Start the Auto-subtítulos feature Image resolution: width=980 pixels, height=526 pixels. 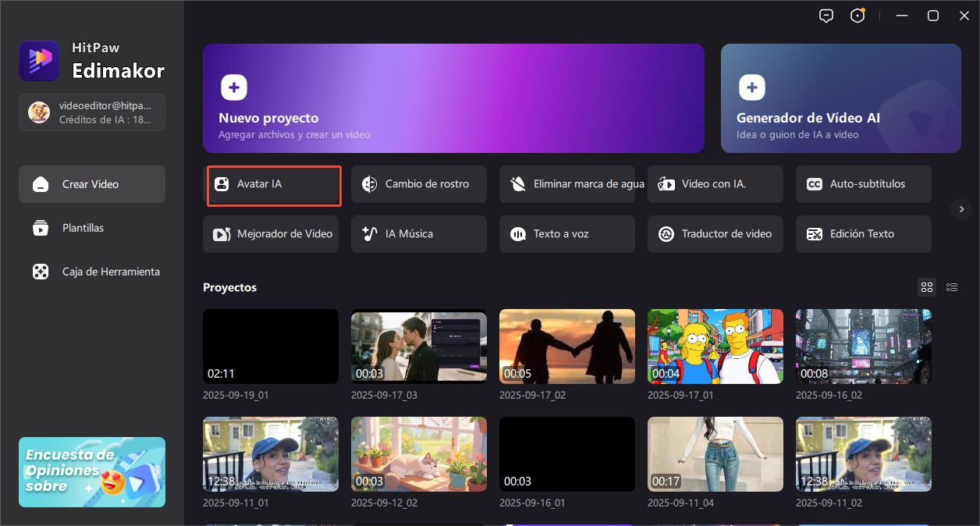(x=863, y=185)
